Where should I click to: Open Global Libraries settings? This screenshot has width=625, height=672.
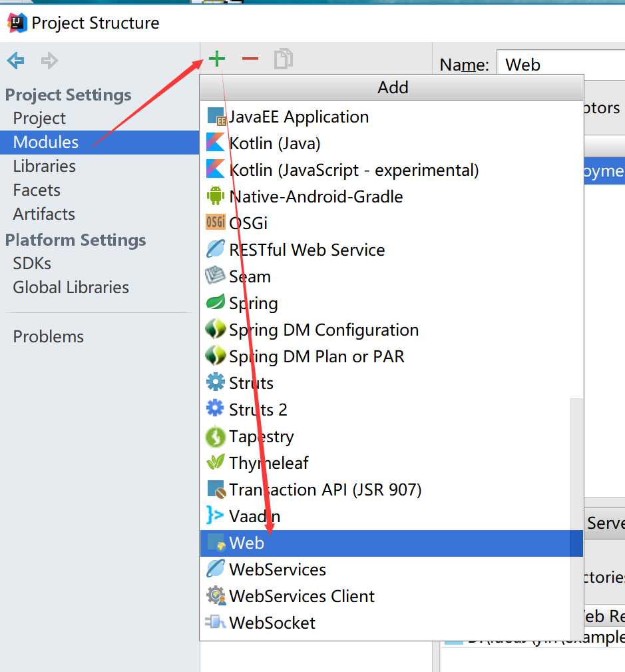pos(99,288)
